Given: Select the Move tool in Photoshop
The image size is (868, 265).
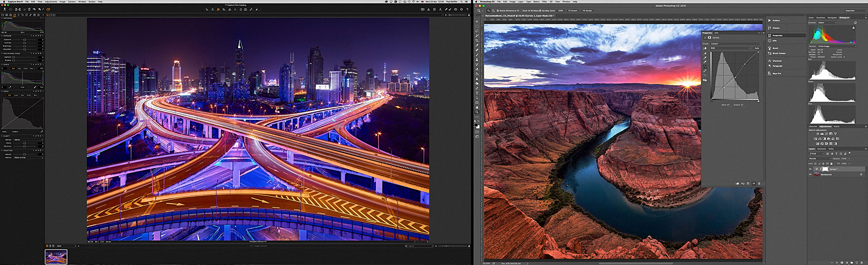Looking at the screenshot, I should click(x=477, y=22).
